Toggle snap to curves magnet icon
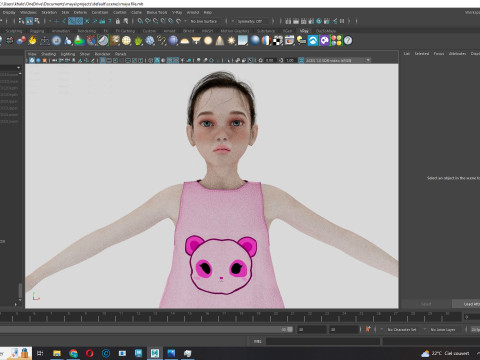 (x=148, y=21)
